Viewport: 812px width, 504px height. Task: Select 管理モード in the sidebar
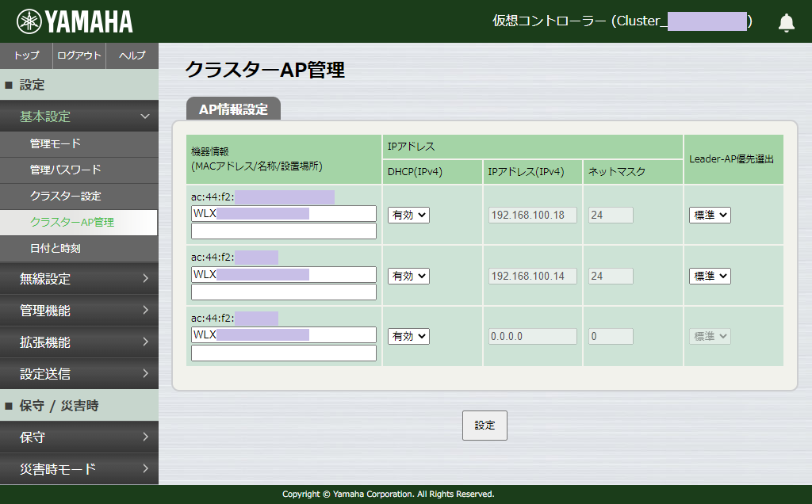click(79, 143)
